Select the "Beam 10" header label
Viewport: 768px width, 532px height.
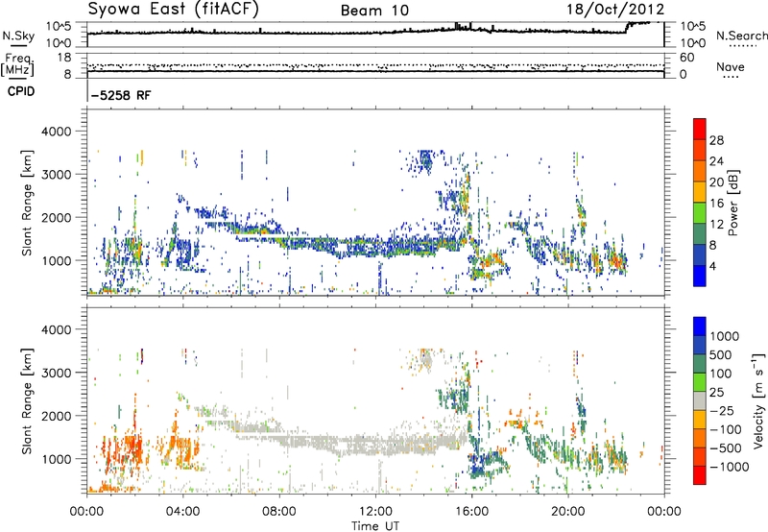tap(374, 11)
